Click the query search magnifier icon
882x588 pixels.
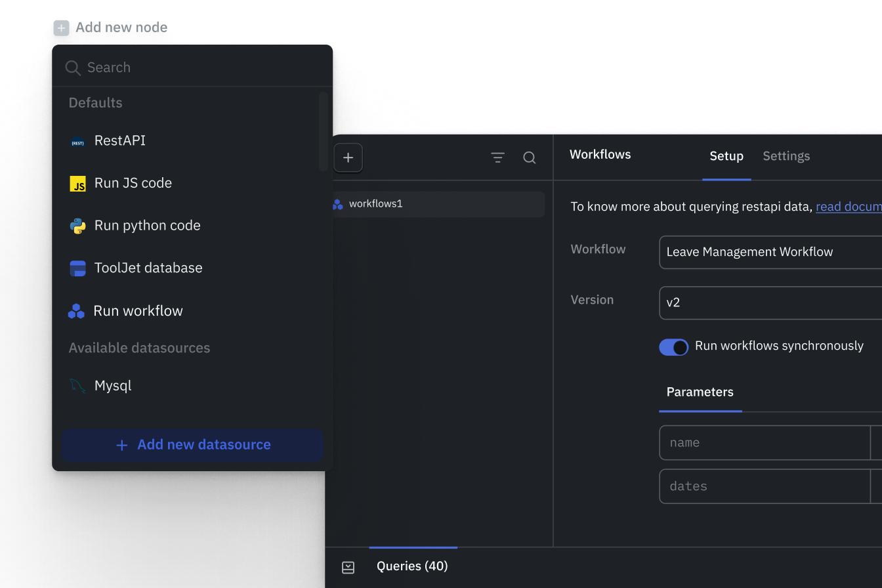[x=529, y=157]
